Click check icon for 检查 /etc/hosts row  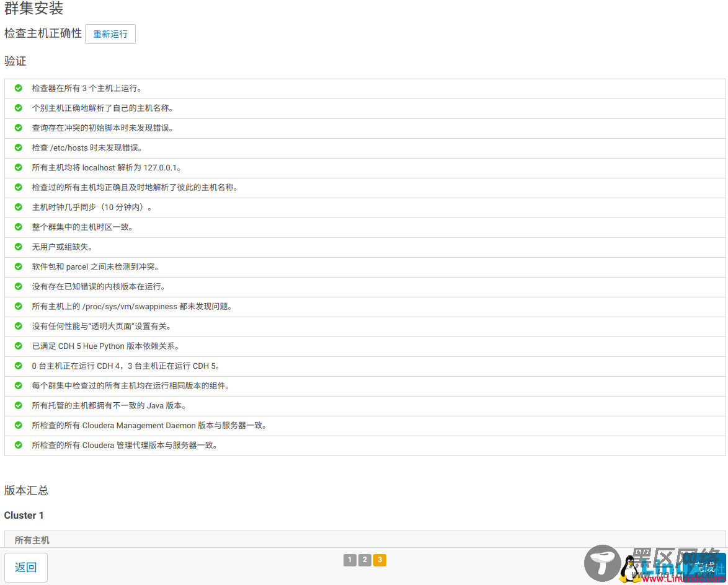18,147
